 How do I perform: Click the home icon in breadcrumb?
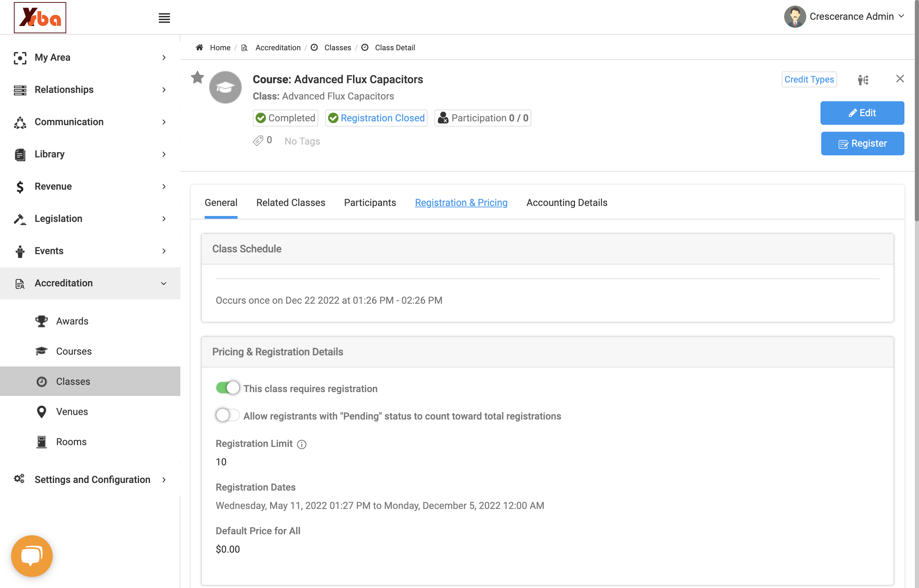point(199,47)
